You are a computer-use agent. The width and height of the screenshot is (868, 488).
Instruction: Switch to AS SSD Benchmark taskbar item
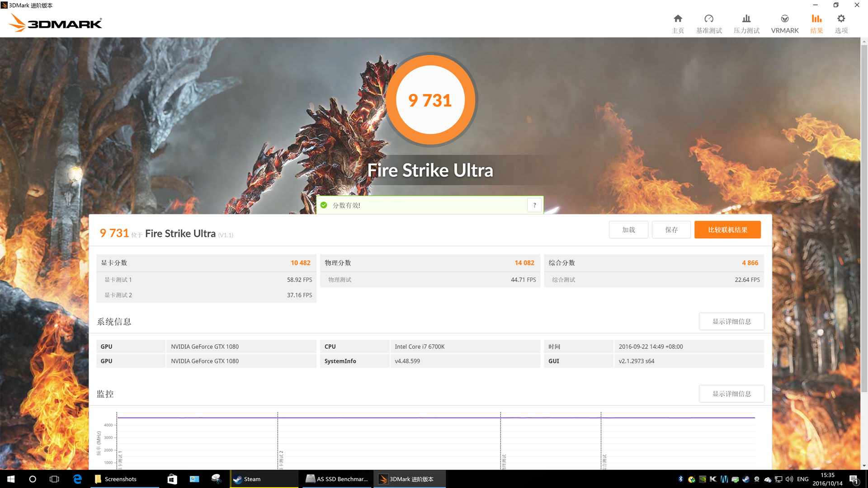pos(337,479)
